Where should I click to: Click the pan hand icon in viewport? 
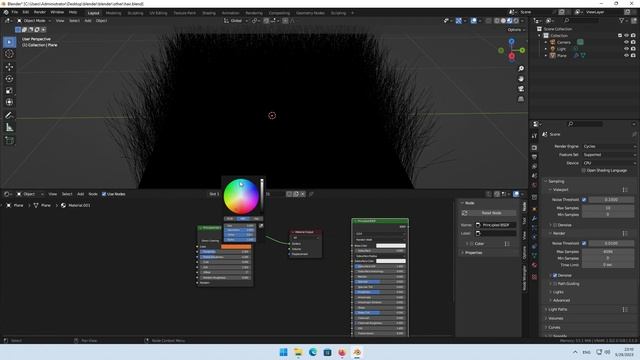click(x=521, y=79)
